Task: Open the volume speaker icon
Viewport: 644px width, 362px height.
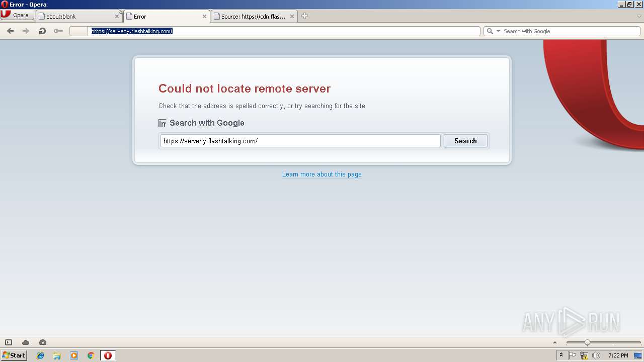Action: [x=596, y=355]
